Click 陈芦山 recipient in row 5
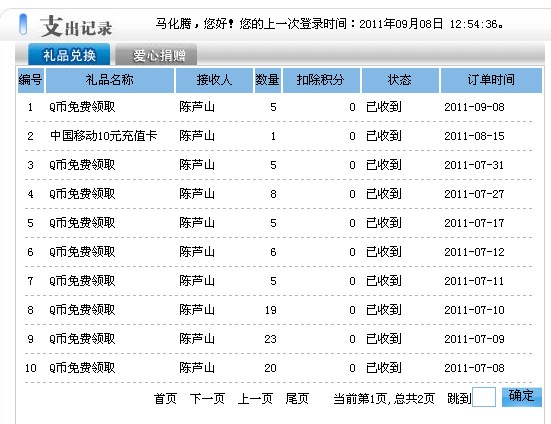Image resolution: width=551 pixels, height=424 pixels. point(197,223)
